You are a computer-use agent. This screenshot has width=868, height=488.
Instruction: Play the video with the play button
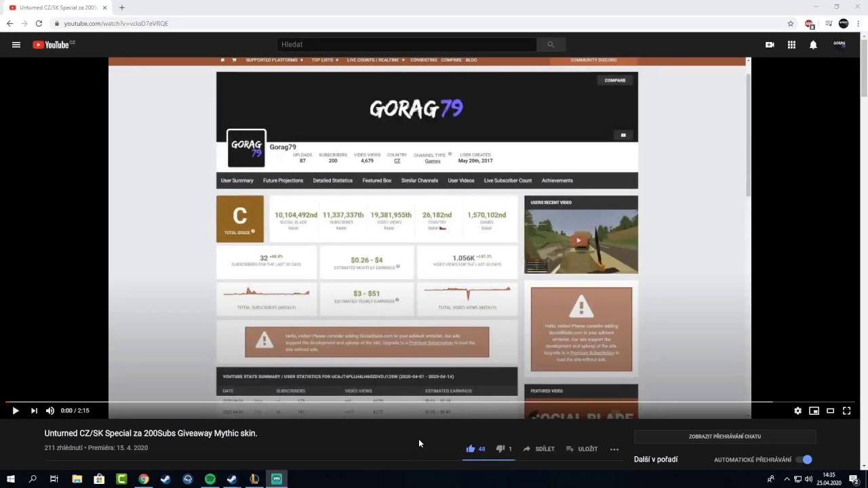[x=15, y=411]
